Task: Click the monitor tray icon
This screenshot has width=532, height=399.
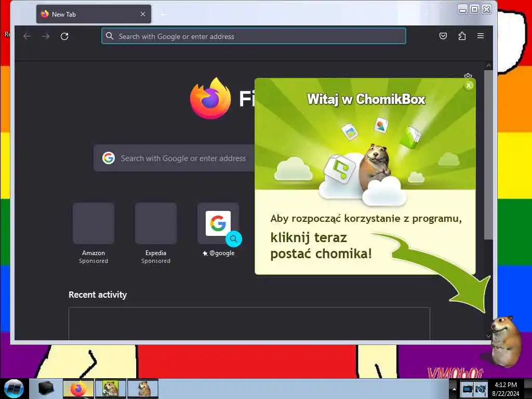Action: click(x=468, y=389)
